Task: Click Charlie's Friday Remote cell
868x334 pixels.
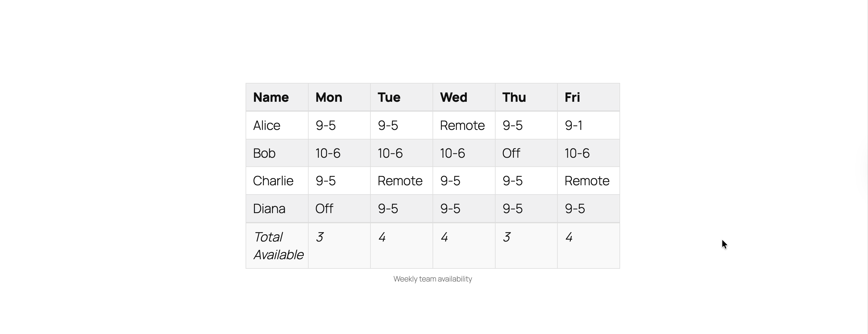Action: (589, 181)
